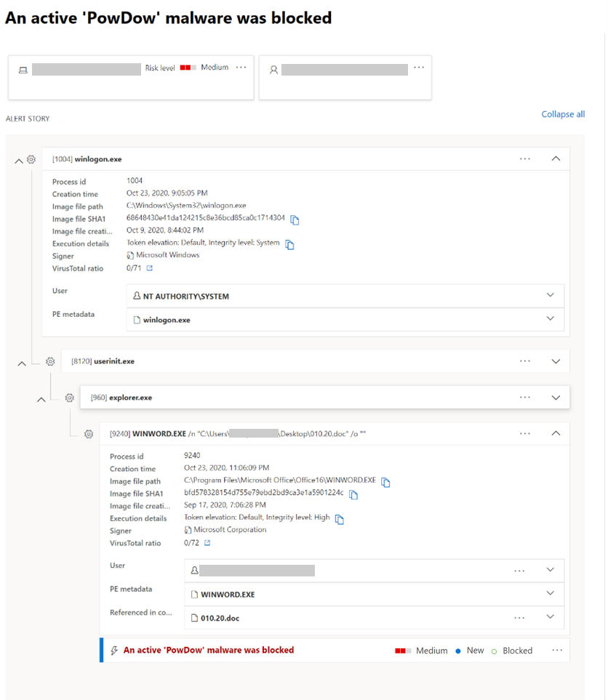Image resolution: width=608 pixels, height=700 pixels.
Task: Expand the userinit.exe process details
Action: 556,361
